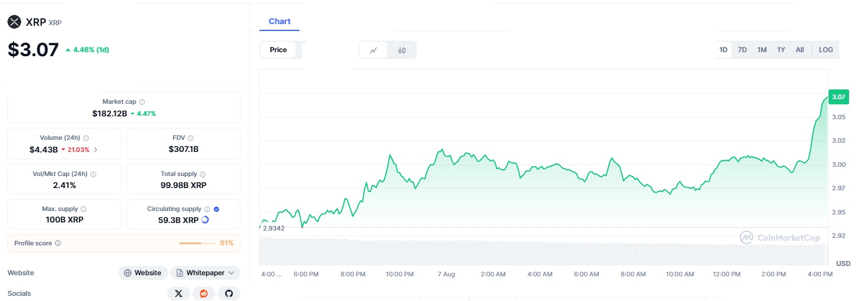Open the Market cap info icon

[142, 101]
